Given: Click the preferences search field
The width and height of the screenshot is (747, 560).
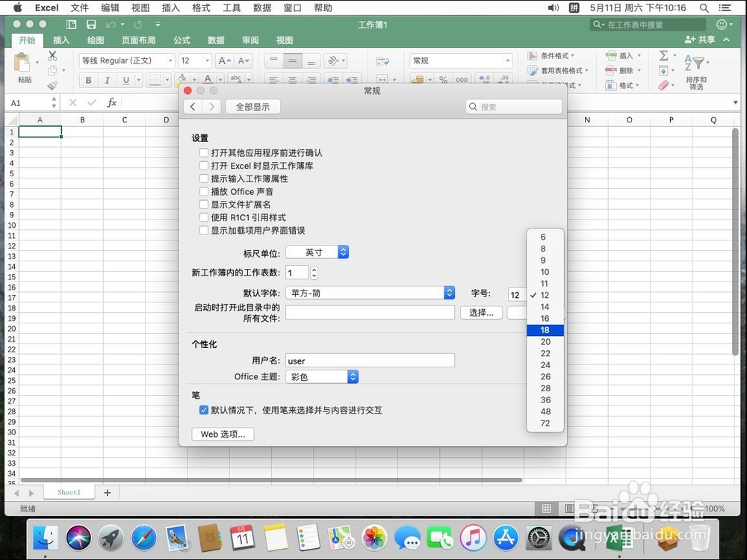Looking at the screenshot, I should pos(514,107).
